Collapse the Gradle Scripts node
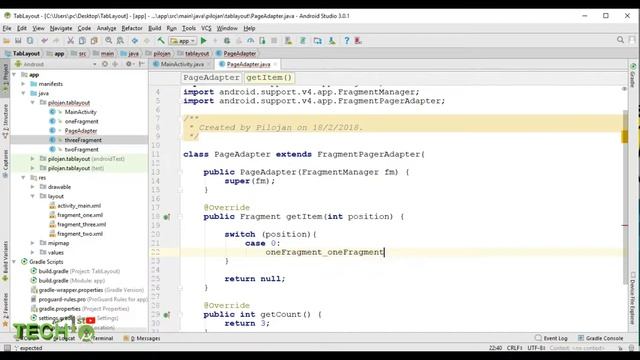 pos(15,262)
